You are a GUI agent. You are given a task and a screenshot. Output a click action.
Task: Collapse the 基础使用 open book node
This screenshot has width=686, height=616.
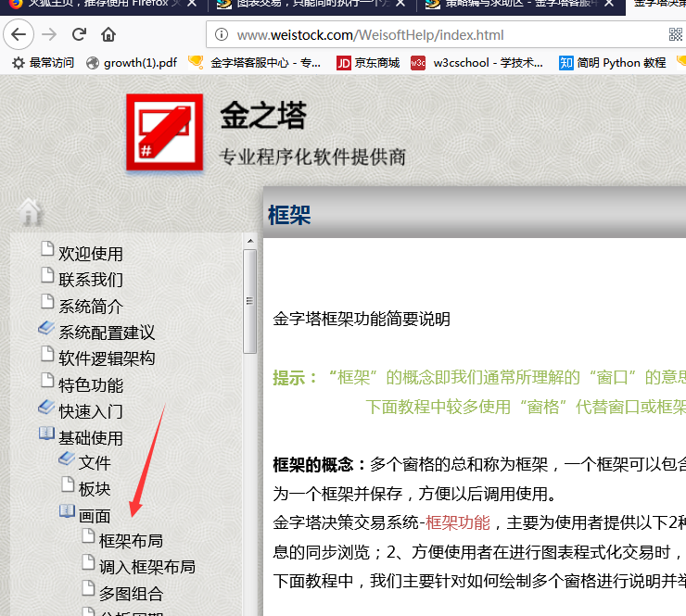(x=91, y=437)
